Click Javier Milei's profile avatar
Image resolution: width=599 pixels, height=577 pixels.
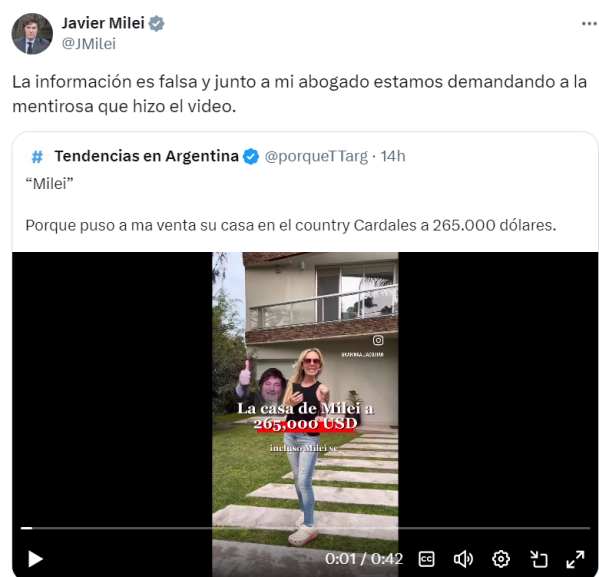(32, 34)
